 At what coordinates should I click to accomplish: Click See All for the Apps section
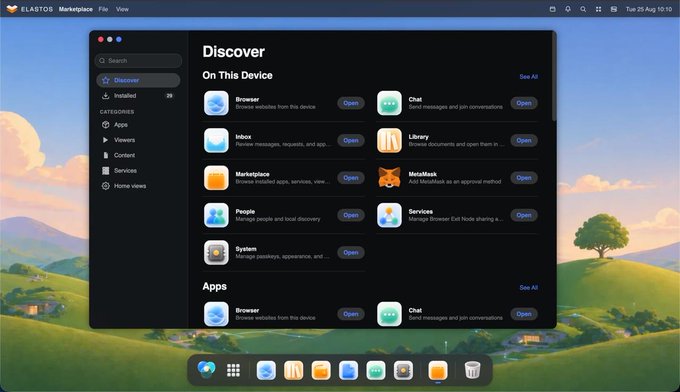pos(528,287)
